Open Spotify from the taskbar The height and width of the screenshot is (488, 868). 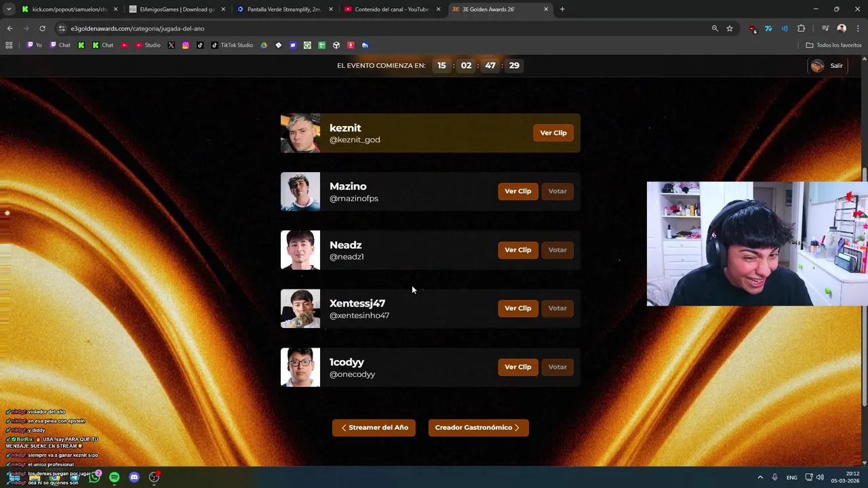tap(114, 477)
